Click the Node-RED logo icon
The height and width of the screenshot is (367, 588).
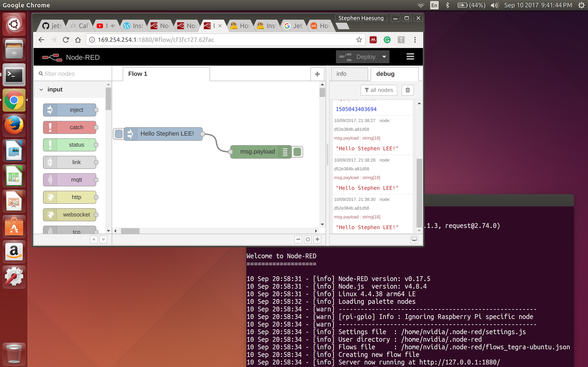click(52, 57)
